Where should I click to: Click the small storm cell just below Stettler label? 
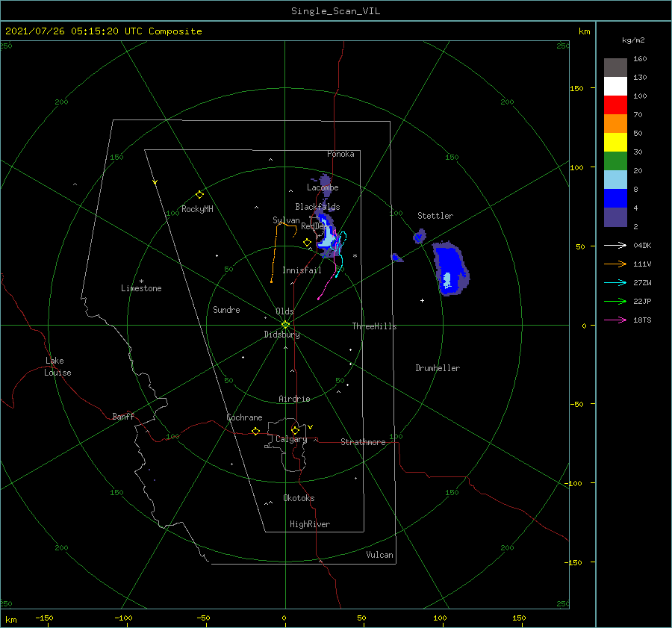point(420,236)
